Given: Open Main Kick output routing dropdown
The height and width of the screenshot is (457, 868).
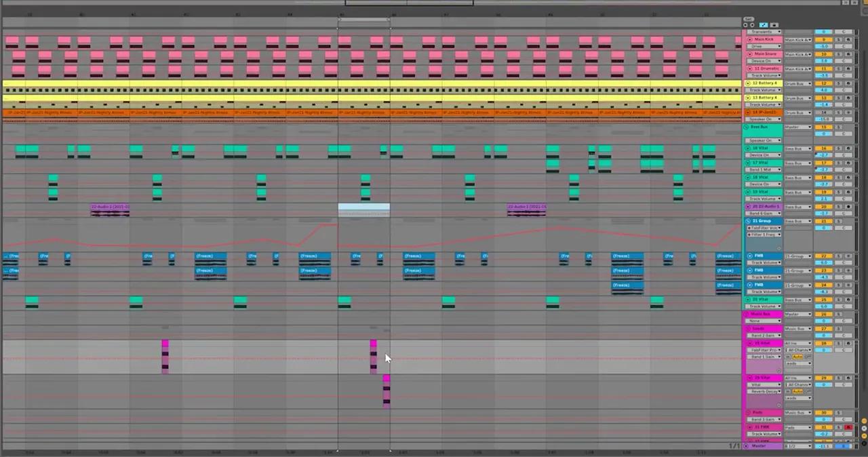Looking at the screenshot, I should point(798,39).
